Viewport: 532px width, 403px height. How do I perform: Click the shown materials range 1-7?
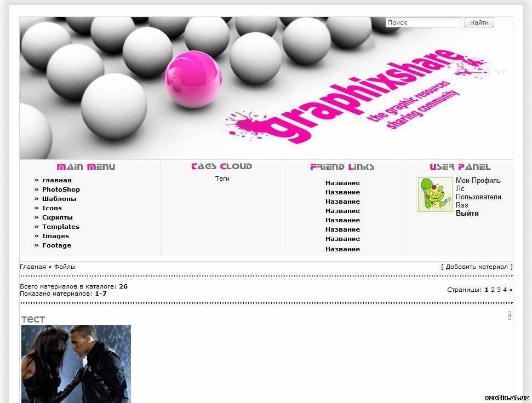101,293
